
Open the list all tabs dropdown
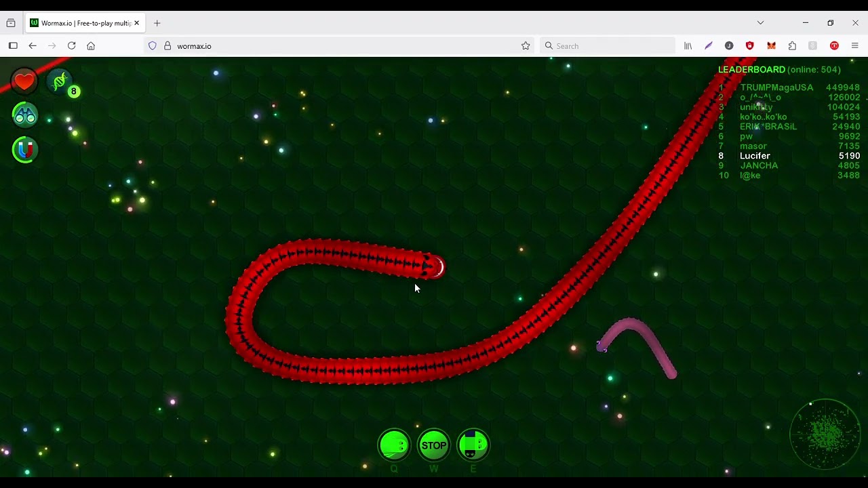pos(760,23)
